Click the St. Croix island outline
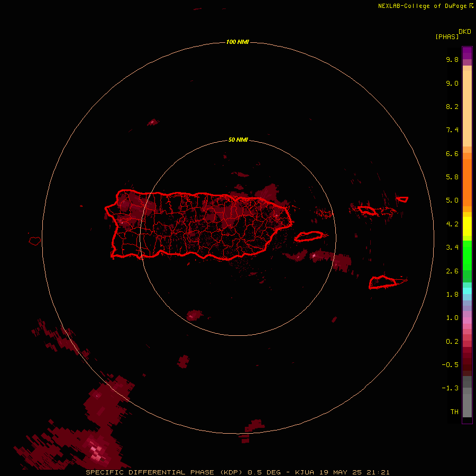Screen dimensions: 476x476 coord(382,282)
